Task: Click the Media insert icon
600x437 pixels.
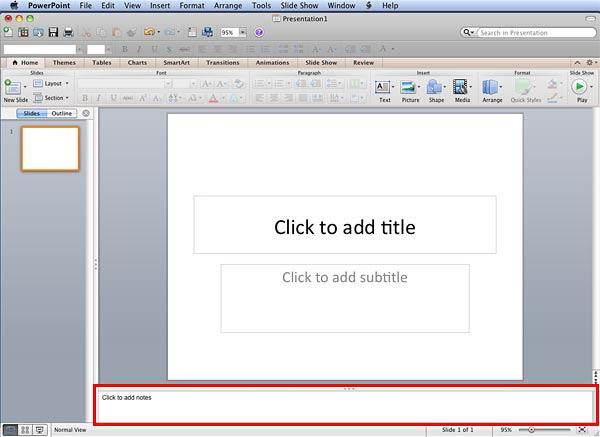Action: (x=462, y=89)
